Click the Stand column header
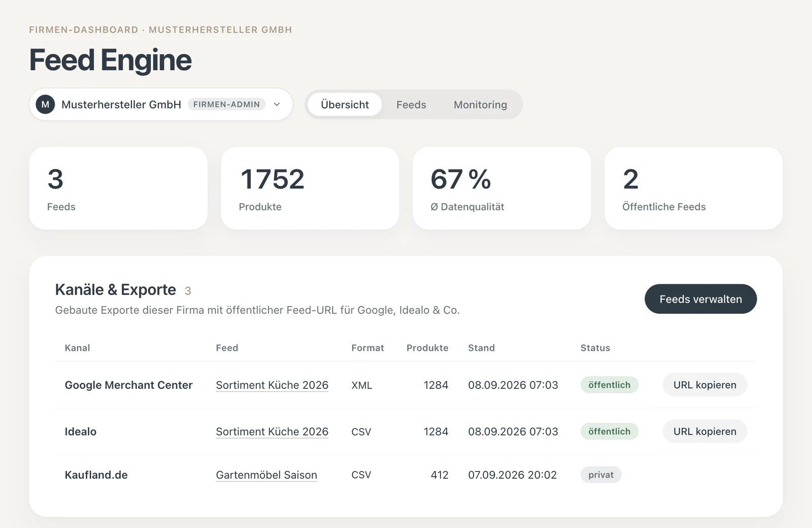 point(481,348)
